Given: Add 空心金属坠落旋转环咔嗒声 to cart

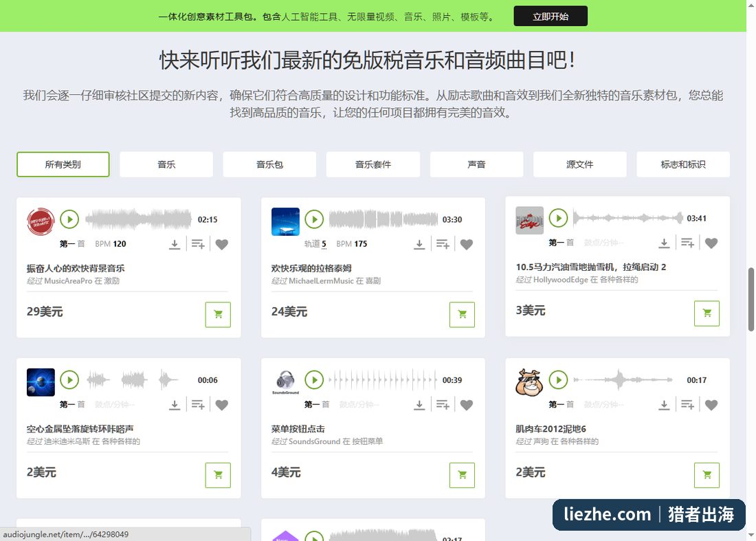Looking at the screenshot, I should tap(218, 475).
